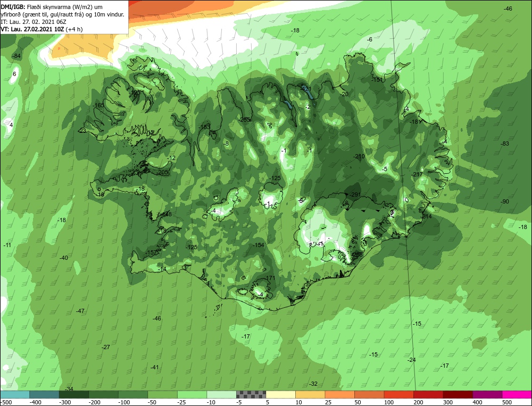Select the "214" value on the east coast
The width and height of the screenshot is (532, 406).
point(427,216)
